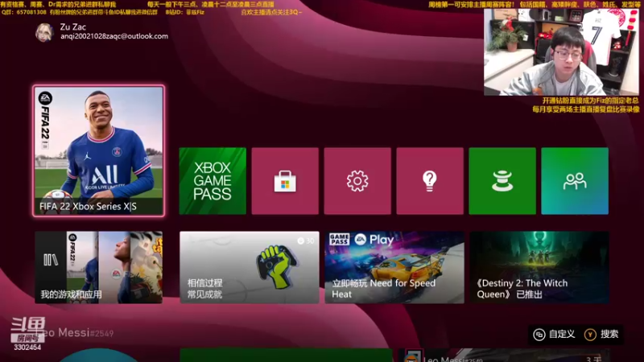
Task: Open the Need for Speed Heat card
Action: pyautogui.click(x=394, y=267)
